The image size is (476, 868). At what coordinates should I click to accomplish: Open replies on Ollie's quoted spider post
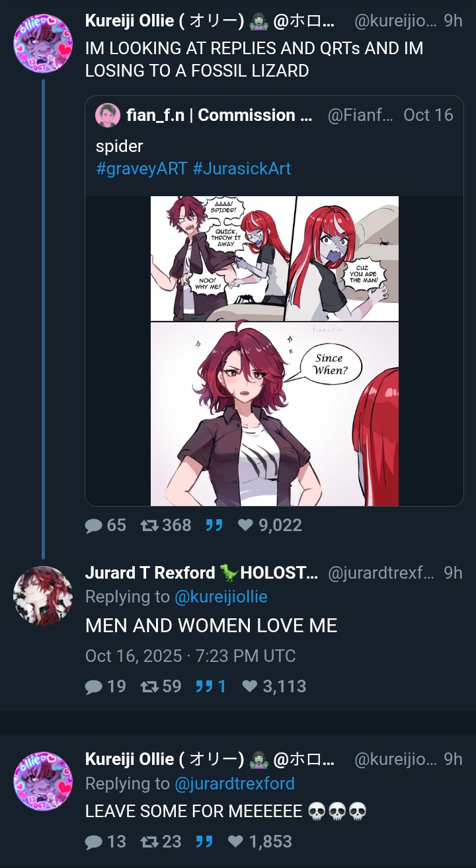point(105,525)
